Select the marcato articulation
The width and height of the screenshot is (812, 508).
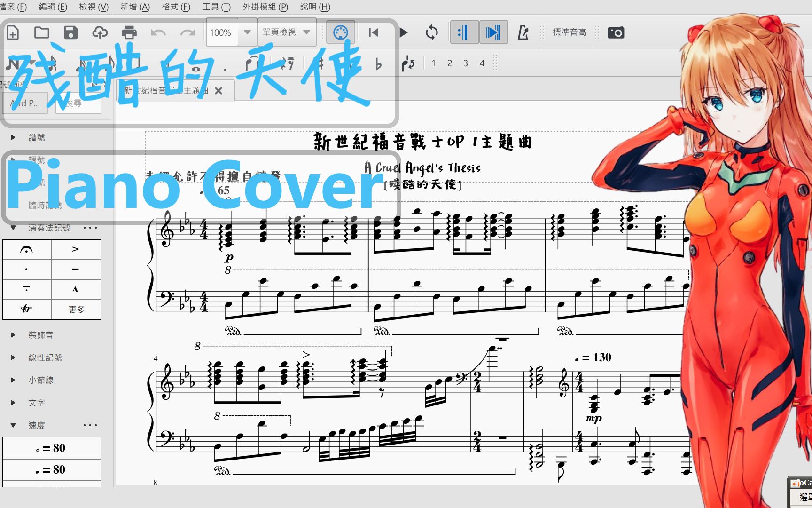(76, 289)
